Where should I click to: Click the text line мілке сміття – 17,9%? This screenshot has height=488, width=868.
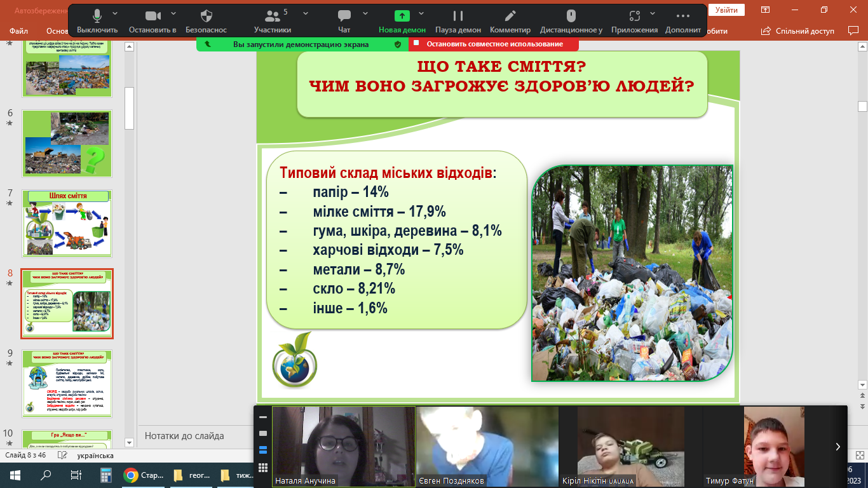pos(379,212)
